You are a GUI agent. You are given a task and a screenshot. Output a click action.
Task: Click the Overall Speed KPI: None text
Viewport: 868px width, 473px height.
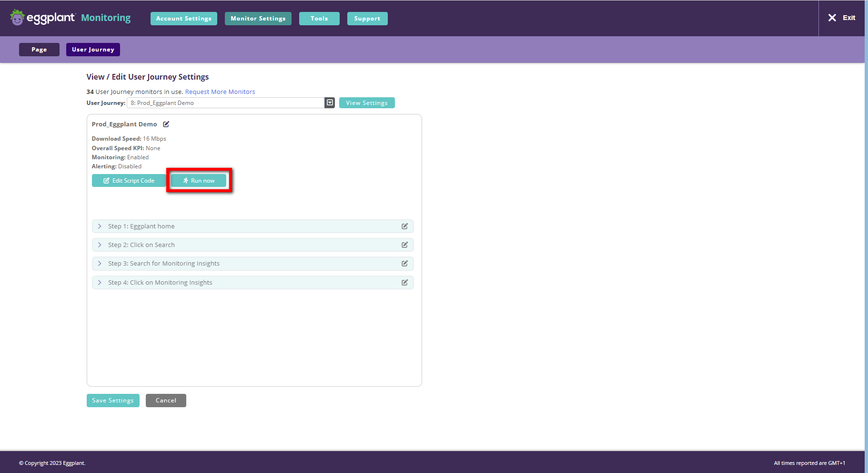(126, 148)
